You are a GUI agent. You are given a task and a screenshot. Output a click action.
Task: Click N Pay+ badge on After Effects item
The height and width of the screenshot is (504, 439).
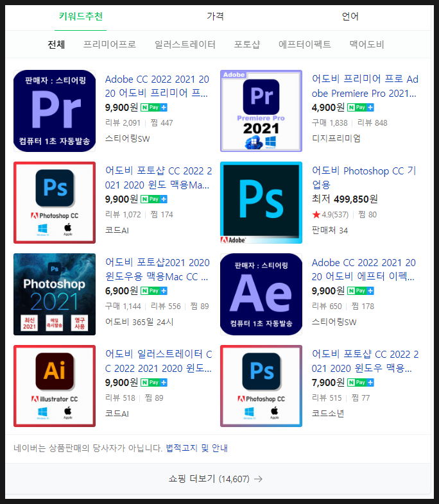click(361, 290)
